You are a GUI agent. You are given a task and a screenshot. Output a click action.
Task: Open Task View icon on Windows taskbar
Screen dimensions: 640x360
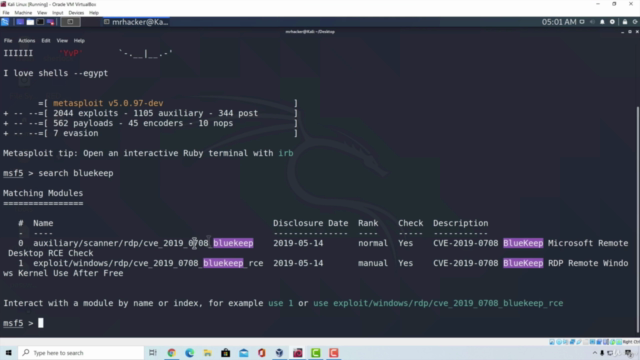click(x=153, y=353)
